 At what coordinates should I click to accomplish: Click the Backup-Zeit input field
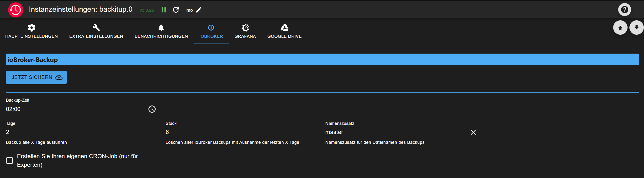point(75,109)
